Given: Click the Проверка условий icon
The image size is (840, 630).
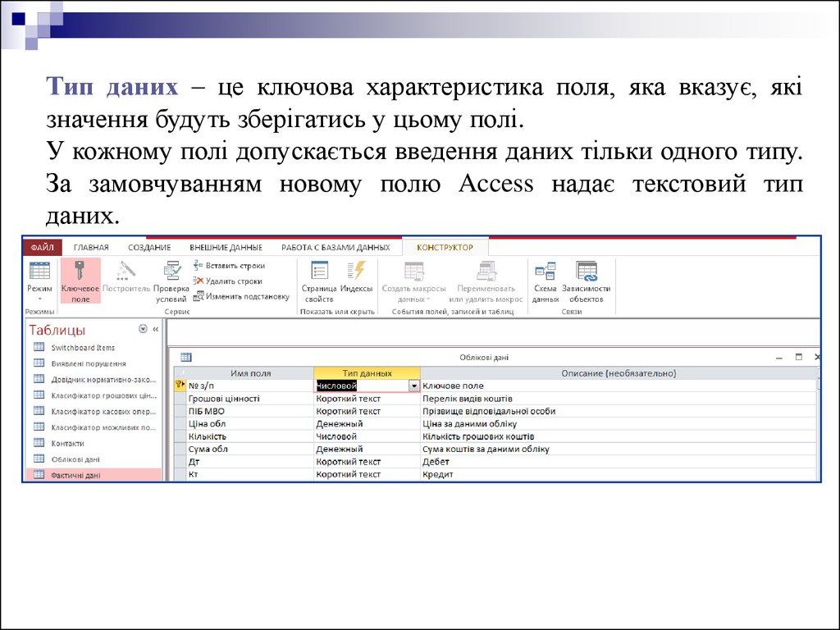Looking at the screenshot, I should click(x=171, y=272).
